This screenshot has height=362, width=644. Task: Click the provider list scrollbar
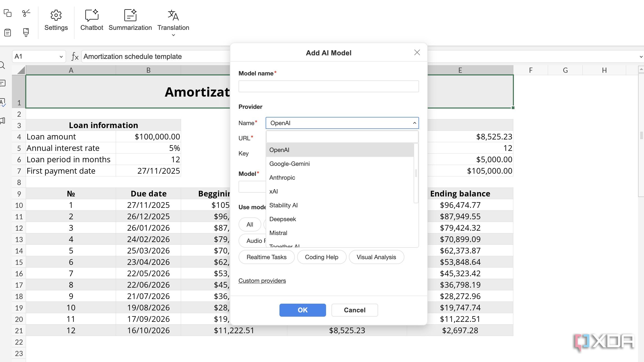(x=416, y=173)
